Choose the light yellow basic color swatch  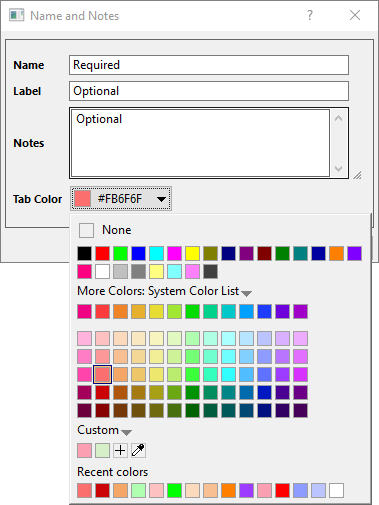156,271
